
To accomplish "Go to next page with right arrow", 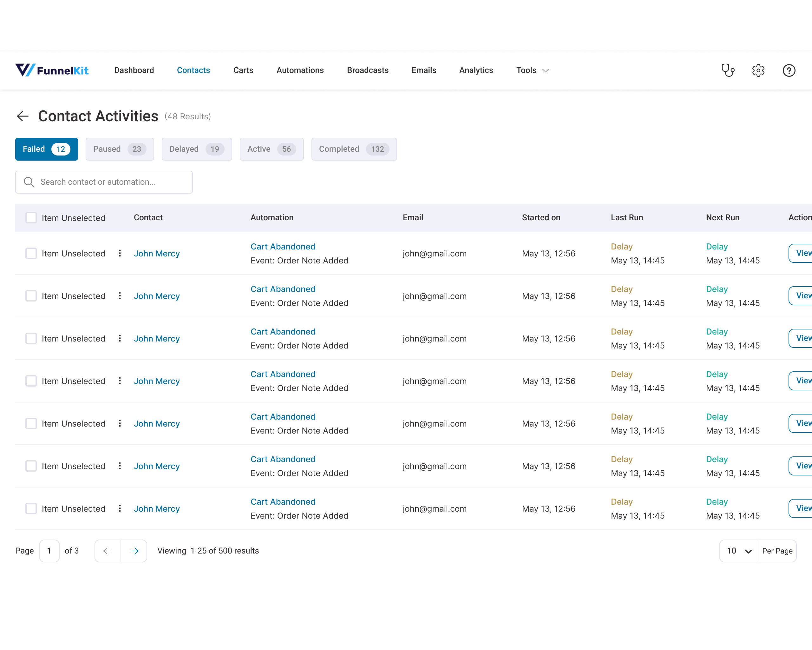I will (134, 551).
